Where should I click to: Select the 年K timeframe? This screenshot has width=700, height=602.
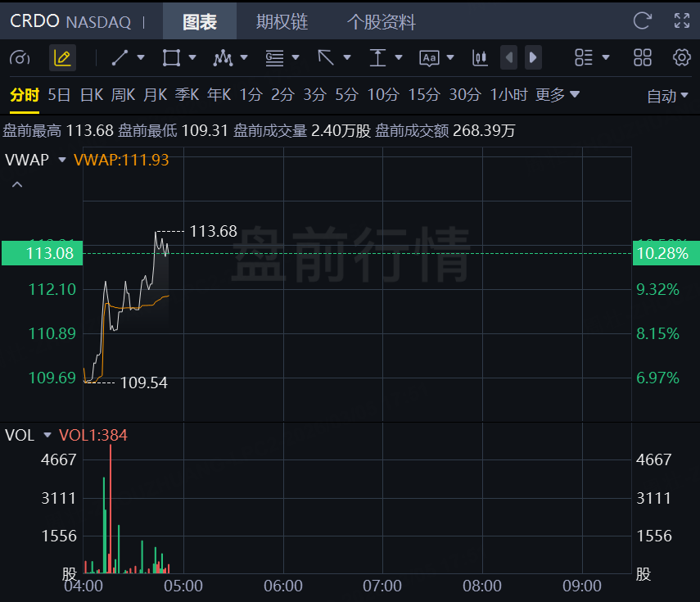[219, 95]
